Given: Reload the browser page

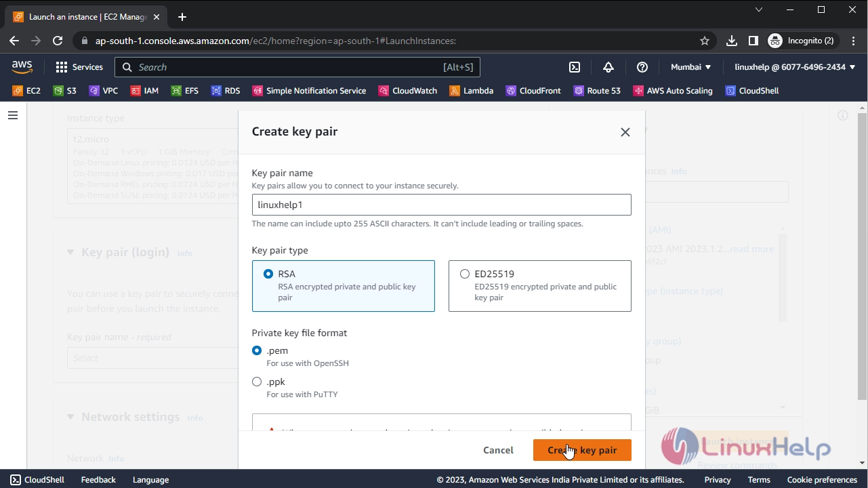Looking at the screenshot, I should pyautogui.click(x=58, y=41).
